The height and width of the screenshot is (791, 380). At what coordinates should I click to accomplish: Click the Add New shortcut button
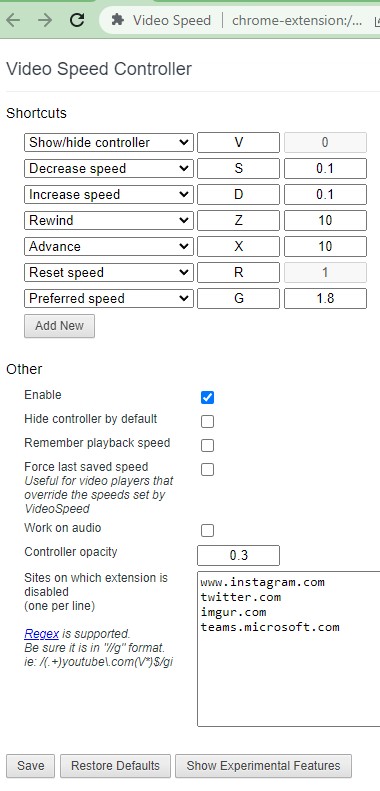pyautogui.click(x=59, y=326)
